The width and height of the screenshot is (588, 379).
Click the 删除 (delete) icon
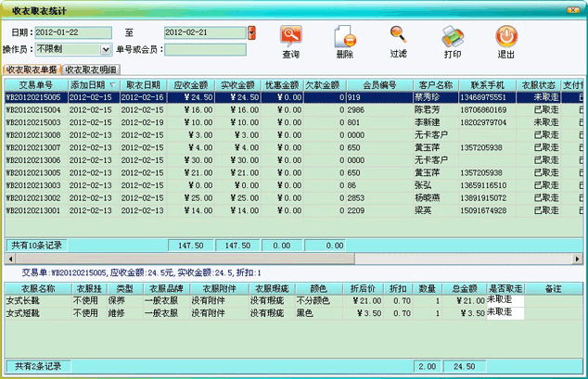(345, 37)
